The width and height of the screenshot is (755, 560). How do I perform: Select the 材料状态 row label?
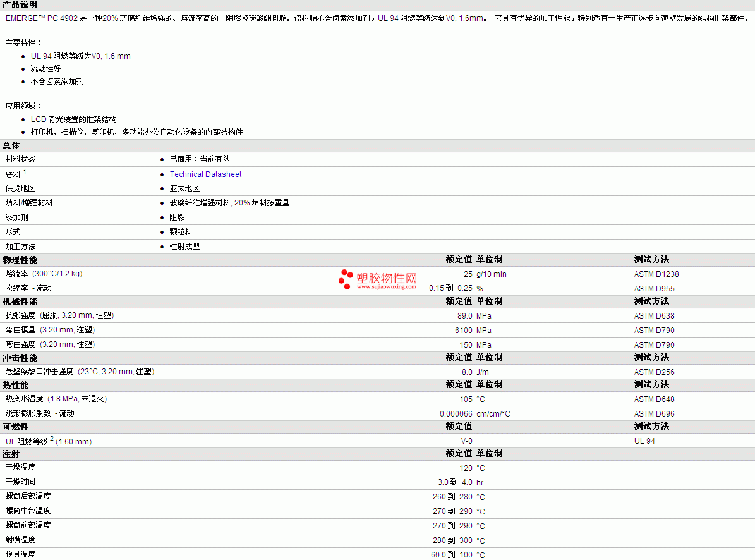(20, 159)
